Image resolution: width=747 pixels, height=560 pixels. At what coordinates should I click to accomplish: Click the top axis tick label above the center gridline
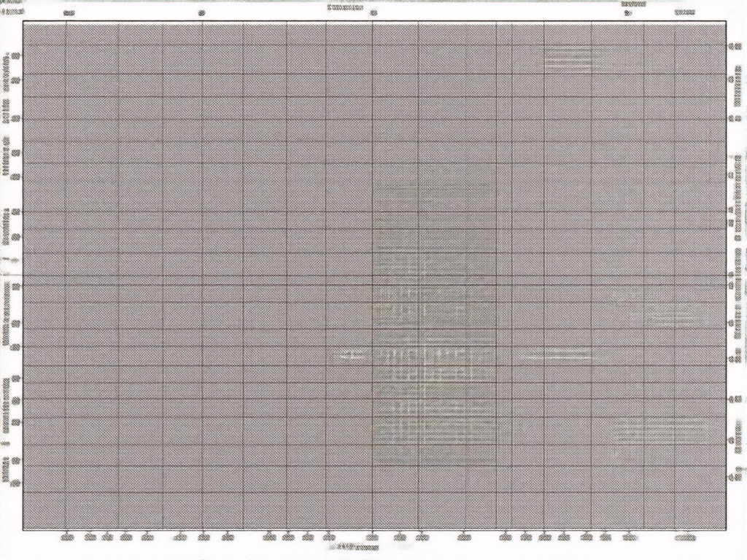point(373,13)
